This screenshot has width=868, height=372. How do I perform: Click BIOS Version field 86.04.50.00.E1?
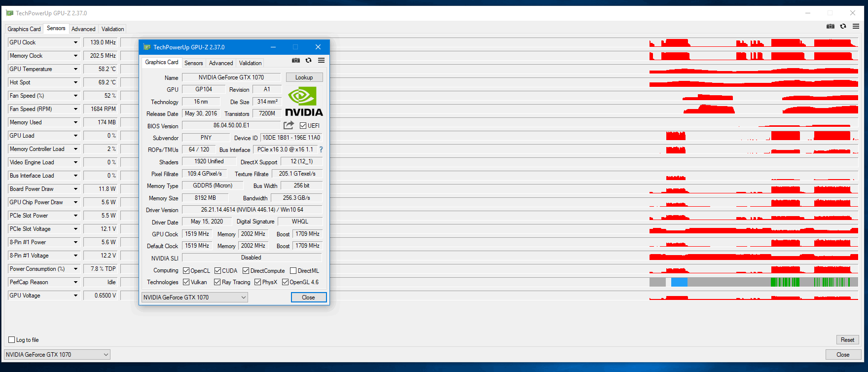[x=231, y=125]
